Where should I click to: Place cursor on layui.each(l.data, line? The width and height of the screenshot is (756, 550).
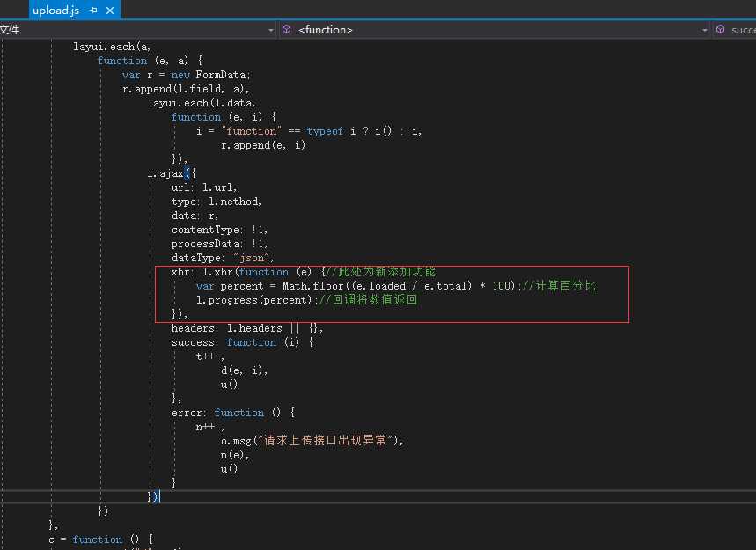(201, 103)
